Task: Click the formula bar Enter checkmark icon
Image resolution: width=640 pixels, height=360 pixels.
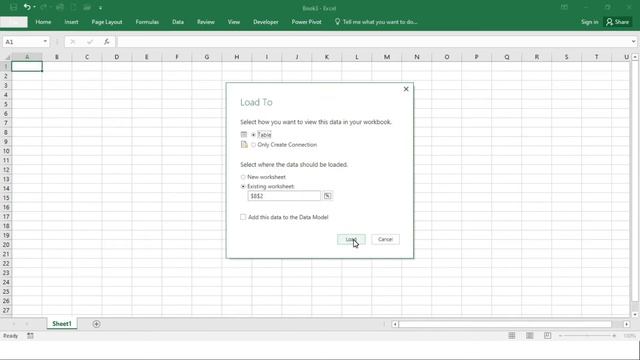Action: 90,42
